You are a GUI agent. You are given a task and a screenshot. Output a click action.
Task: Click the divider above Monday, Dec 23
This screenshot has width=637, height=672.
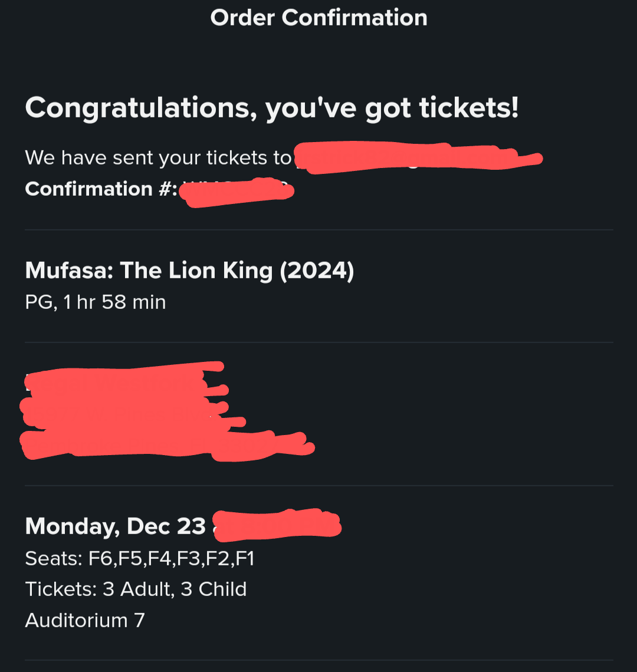(x=318, y=486)
